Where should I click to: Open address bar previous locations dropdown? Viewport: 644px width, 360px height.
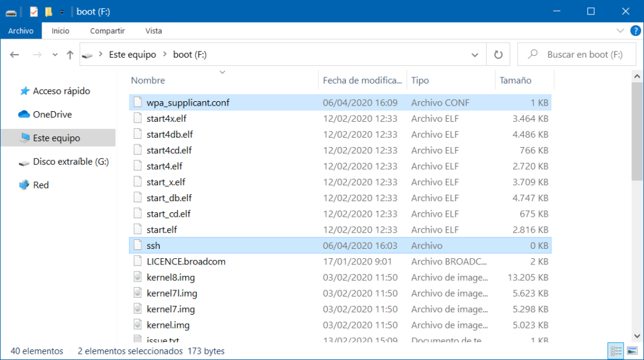click(475, 55)
